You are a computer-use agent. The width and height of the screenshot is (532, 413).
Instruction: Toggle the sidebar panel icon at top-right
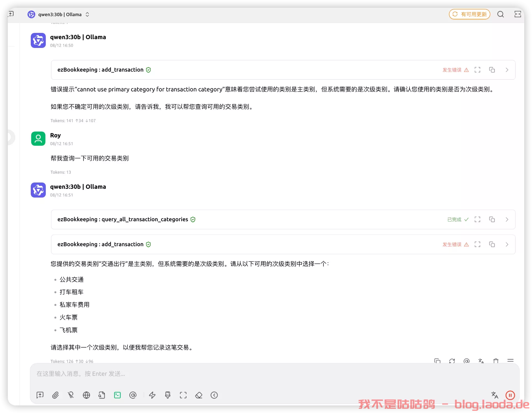pyautogui.click(x=518, y=14)
